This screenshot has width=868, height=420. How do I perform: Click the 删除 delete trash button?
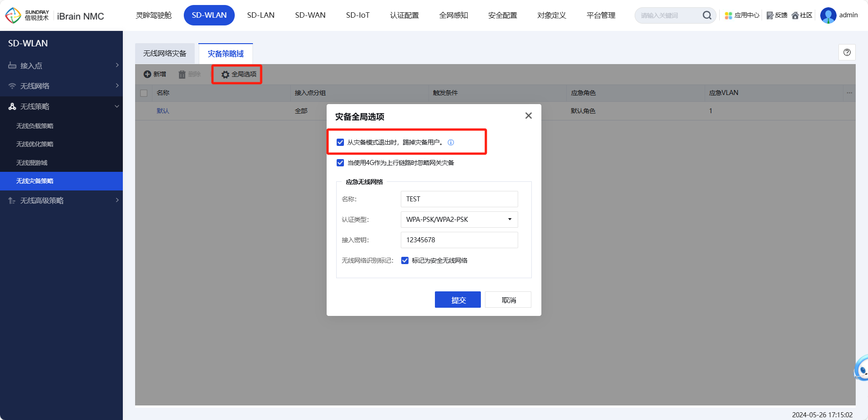pyautogui.click(x=189, y=74)
